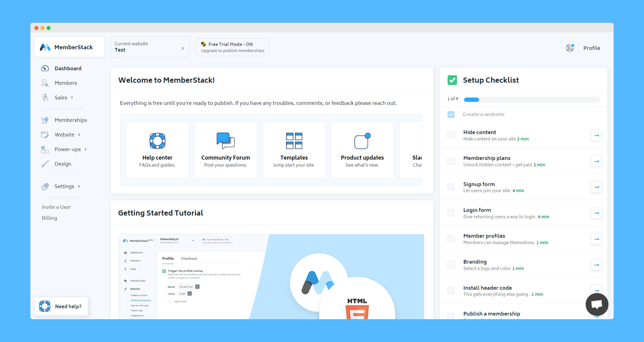The height and width of the screenshot is (342, 644).
Task: Check the Member profiles checkbox
Action: pyautogui.click(x=451, y=239)
